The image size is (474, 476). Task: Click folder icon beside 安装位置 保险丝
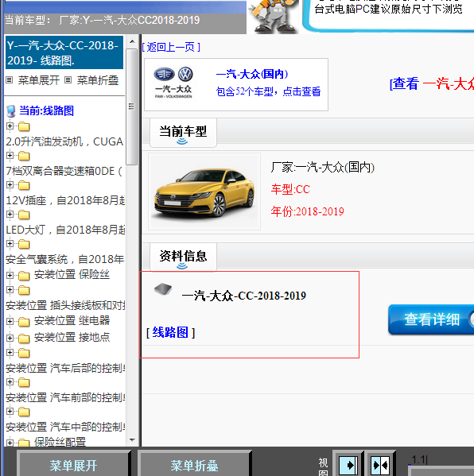point(24,276)
